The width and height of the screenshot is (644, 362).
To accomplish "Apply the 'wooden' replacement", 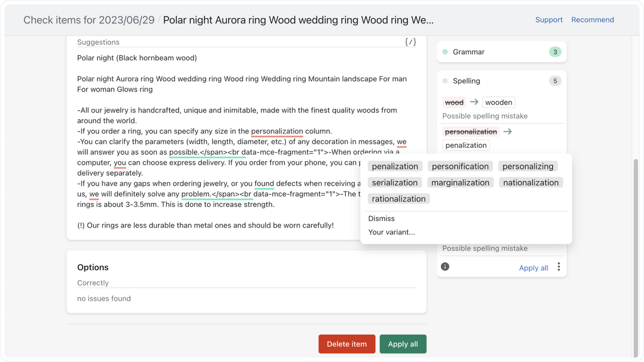I will click(x=499, y=102).
